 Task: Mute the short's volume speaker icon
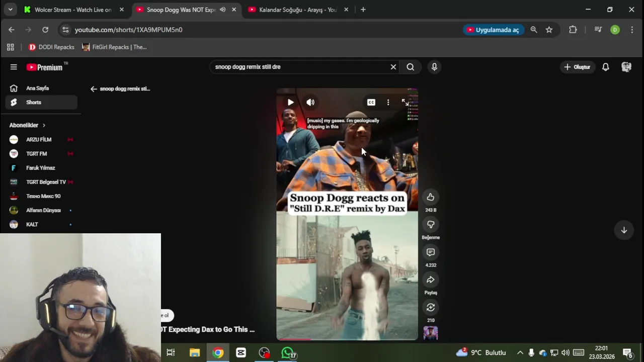coord(310,102)
